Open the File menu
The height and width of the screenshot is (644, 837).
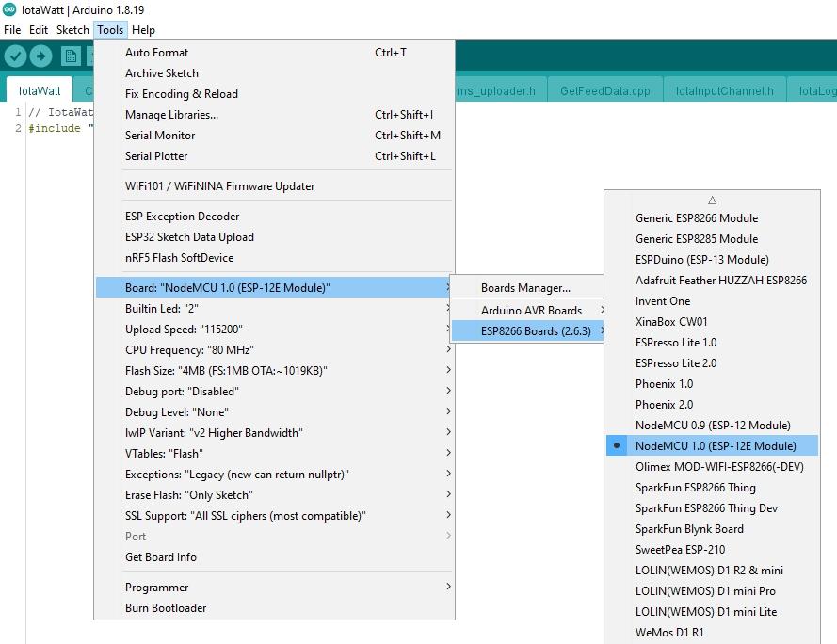pos(12,30)
